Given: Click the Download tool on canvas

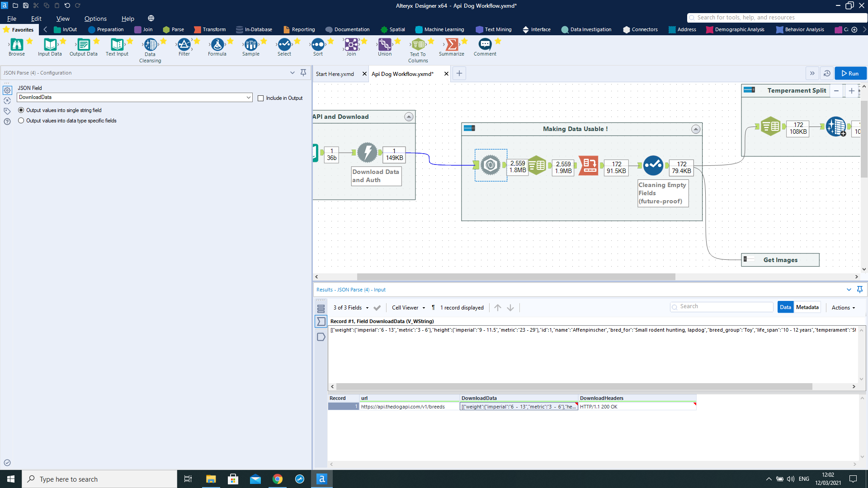Looking at the screenshot, I should point(367,153).
